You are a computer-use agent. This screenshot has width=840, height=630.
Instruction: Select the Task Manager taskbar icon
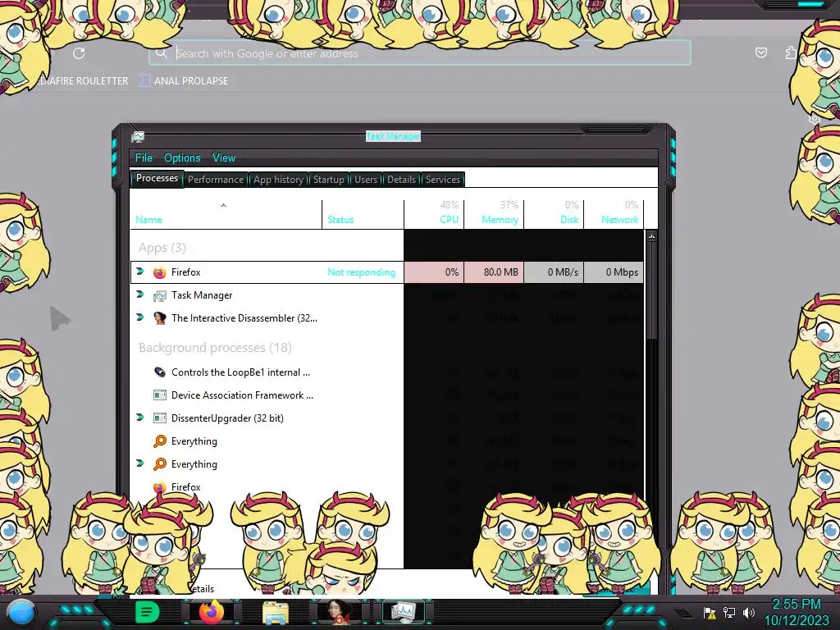(404, 612)
